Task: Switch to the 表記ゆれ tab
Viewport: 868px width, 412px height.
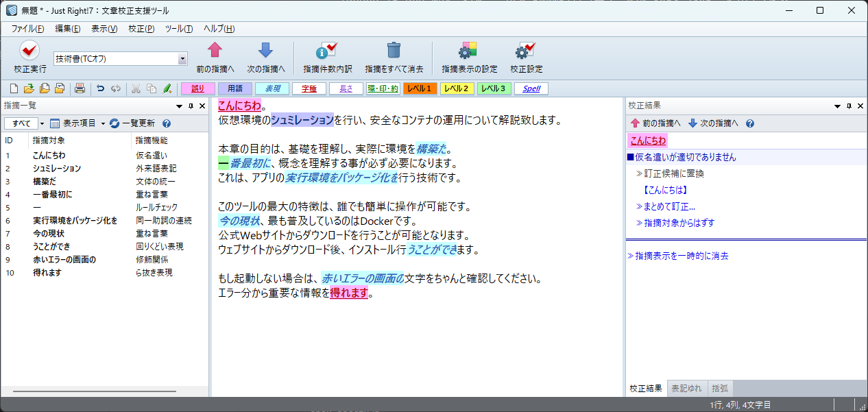Action: tap(686, 389)
